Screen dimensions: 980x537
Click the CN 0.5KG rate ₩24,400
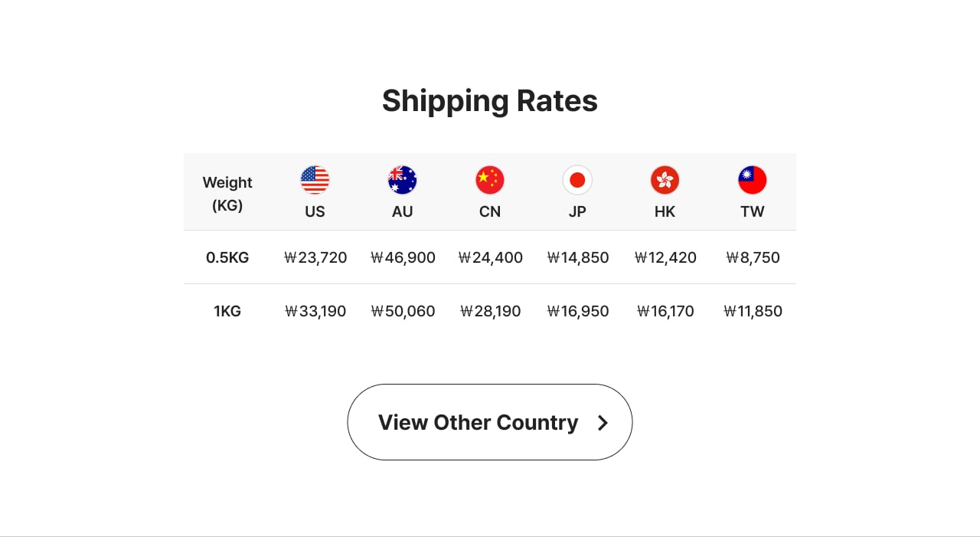point(490,257)
